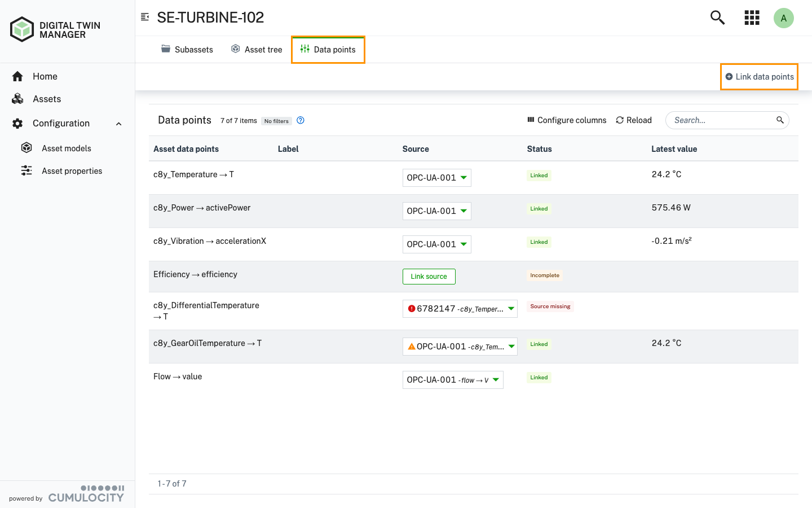Viewport: 812px width, 508px height.
Task: Open the global search magnifier icon
Action: point(717,17)
